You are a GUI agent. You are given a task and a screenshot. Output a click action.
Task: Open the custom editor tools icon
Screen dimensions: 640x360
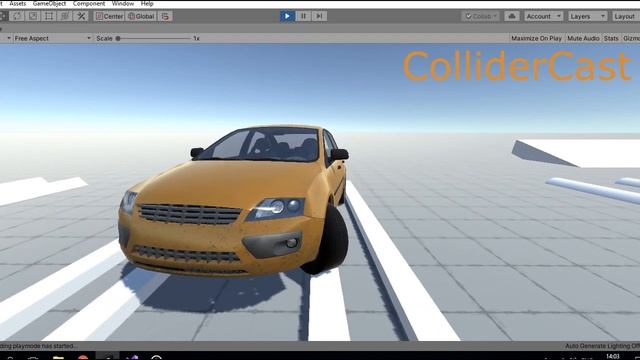click(x=81, y=16)
